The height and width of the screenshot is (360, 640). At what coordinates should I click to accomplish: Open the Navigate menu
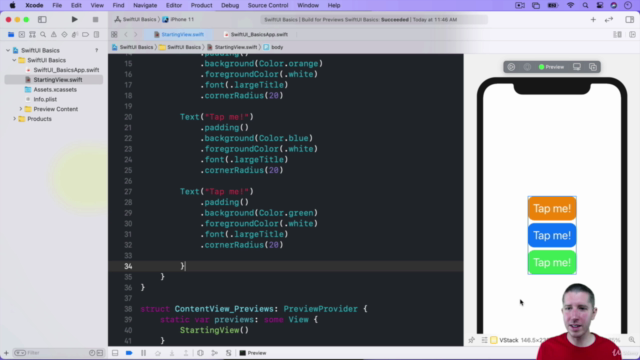145,5
